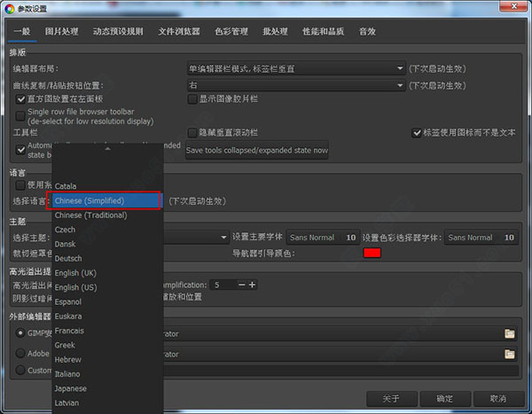The image size is (532, 414).
Task: Click the folder icon in the GIMP path row
Action: pyautogui.click(x=509, y=333)
